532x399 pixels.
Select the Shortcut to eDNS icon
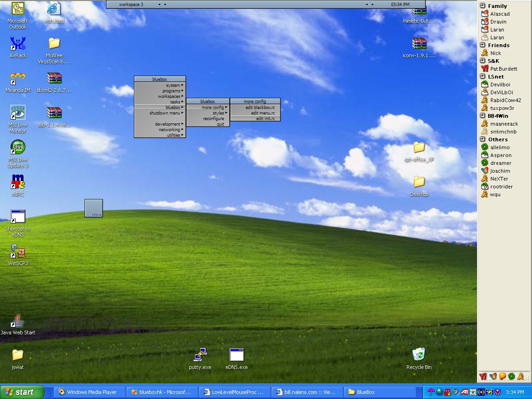pyautogui.click(x=18, y=223)
